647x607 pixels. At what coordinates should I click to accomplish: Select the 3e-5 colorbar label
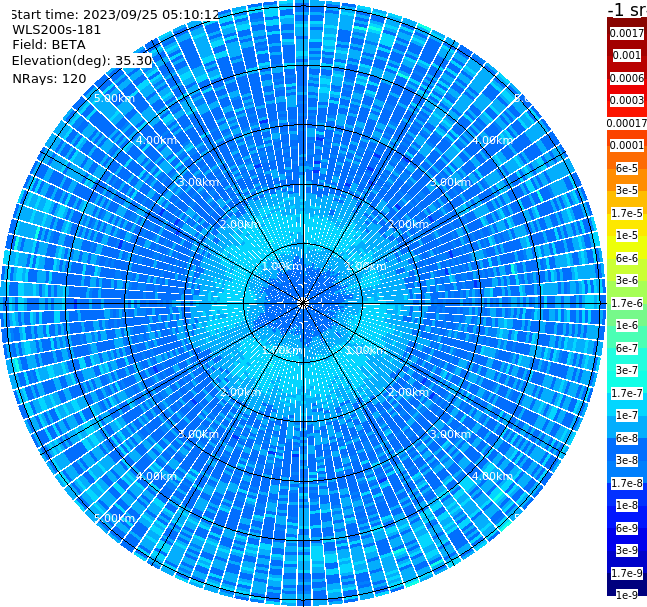[x=627, y=190]
